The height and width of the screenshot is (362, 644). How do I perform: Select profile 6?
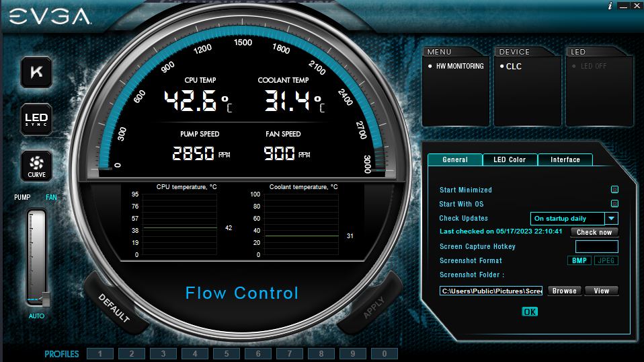click(258, 354)
